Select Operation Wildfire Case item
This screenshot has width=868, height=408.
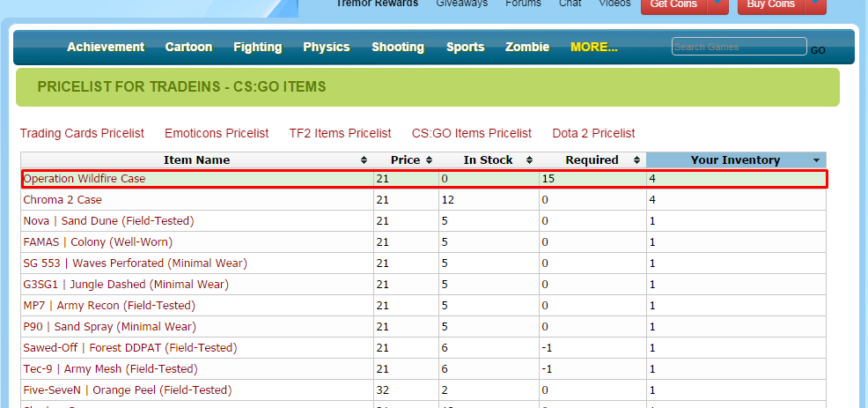pyautogui.click(x=85, y=179)
